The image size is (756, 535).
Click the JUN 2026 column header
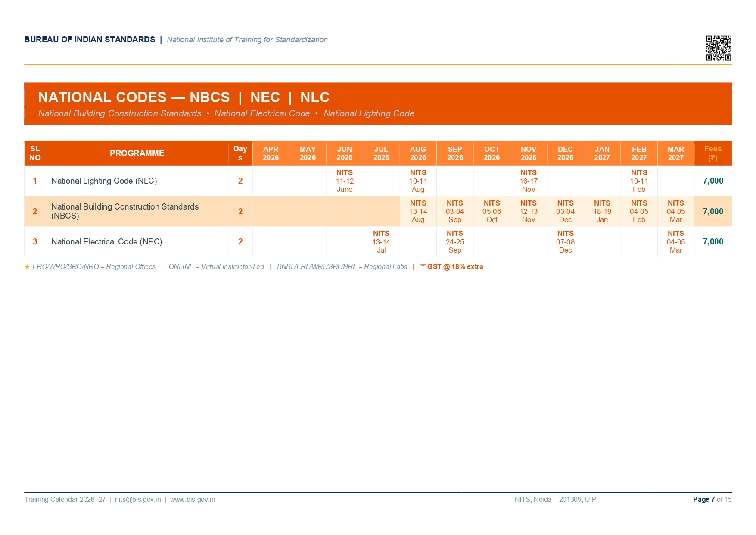pyautogui.click(x=345, y=153)
